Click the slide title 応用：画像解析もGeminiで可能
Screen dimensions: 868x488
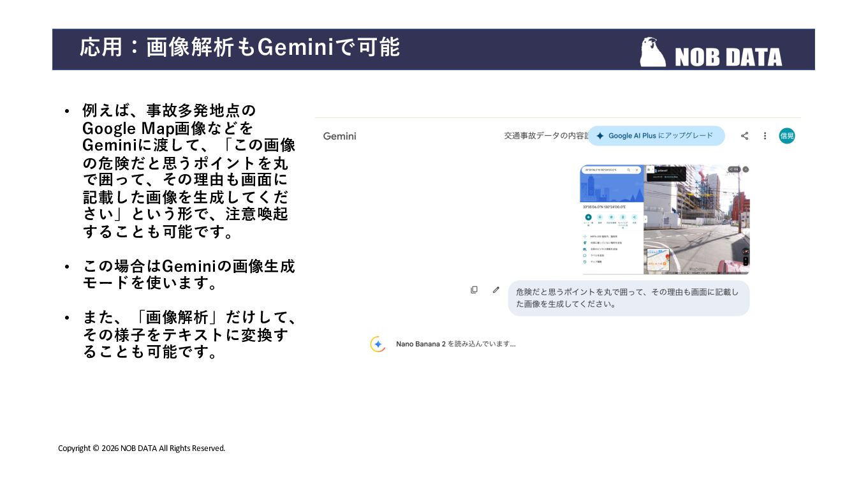click(x=240, y=47)
